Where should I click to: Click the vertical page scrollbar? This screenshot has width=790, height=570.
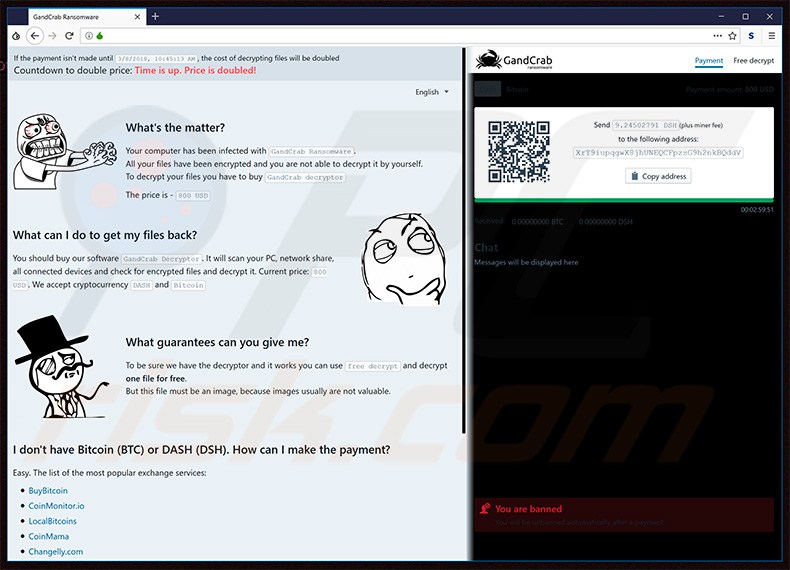point(464,240)
